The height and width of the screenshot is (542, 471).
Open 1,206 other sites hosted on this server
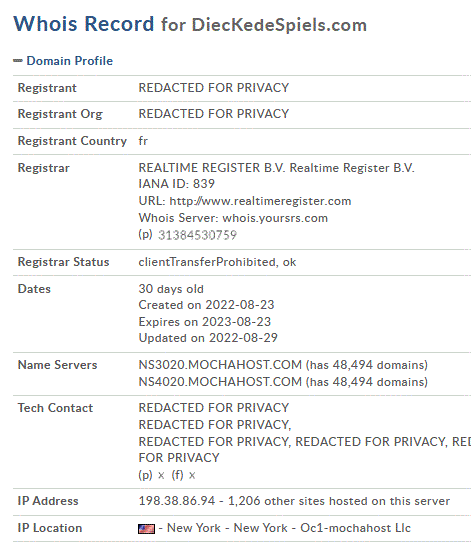(339, 501)
